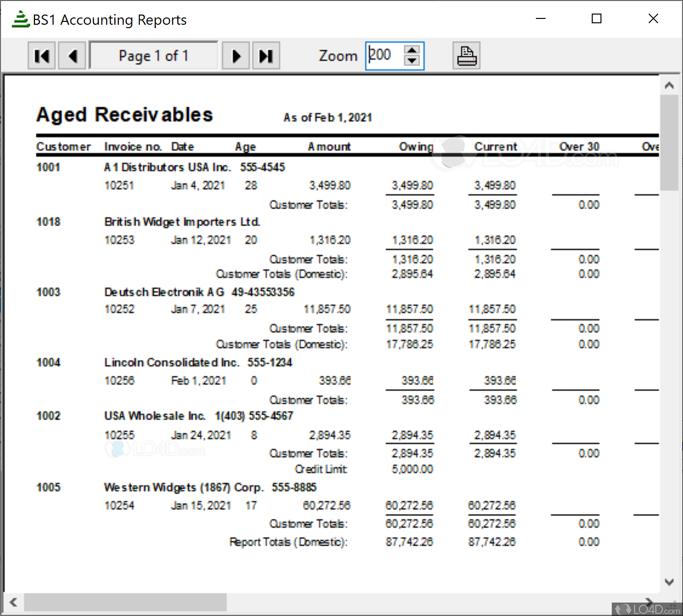Click the Current column header
Screen dimensions: 683x616
496,146
